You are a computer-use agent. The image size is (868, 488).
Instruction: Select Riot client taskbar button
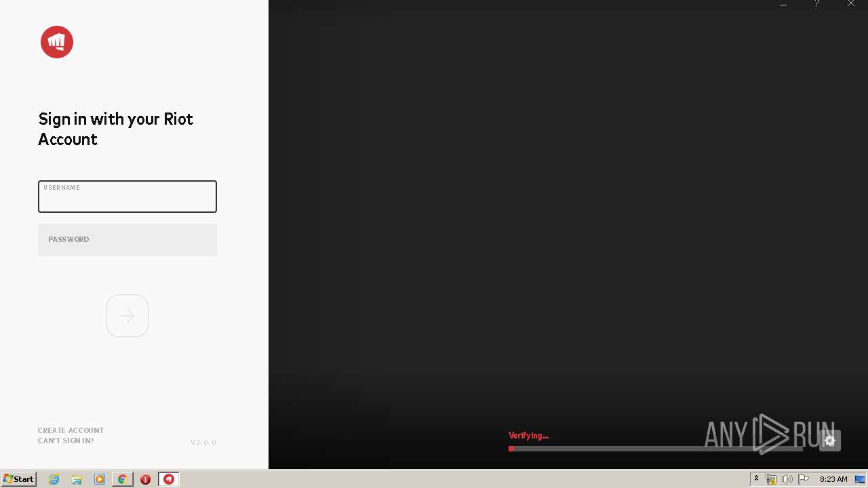pos(169,479)
